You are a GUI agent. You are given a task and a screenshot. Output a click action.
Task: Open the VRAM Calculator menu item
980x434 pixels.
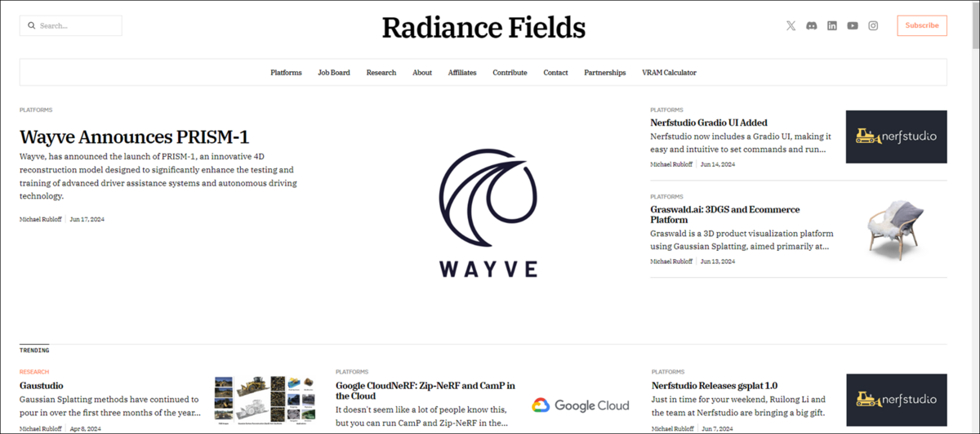click(669, 73)
